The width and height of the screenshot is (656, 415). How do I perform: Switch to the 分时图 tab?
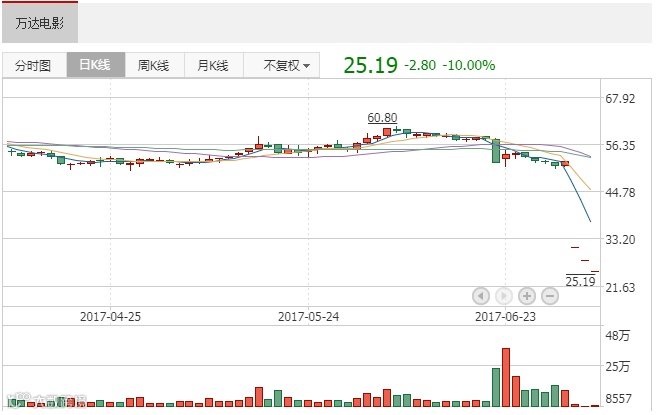[x=33, y=65]
